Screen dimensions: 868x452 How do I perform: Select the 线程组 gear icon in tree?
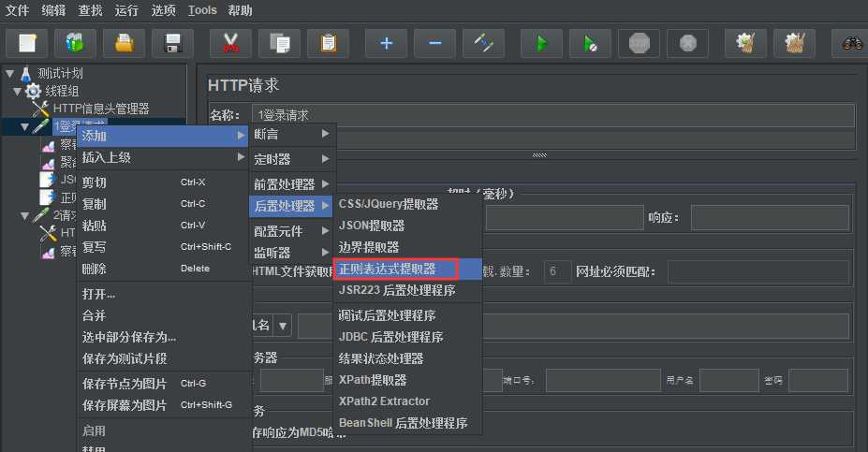click(x=33, y=91)
